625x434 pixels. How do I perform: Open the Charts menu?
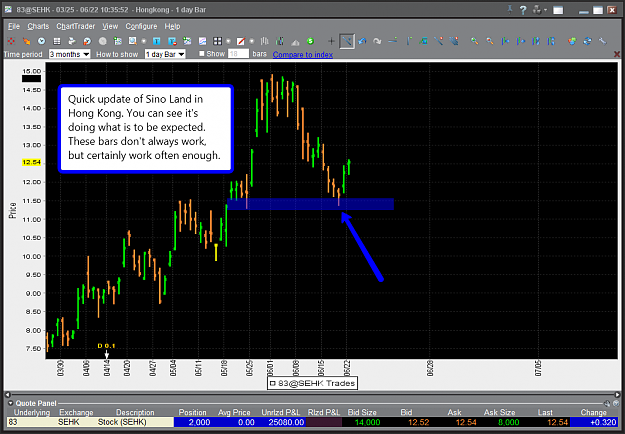(38, 26)
